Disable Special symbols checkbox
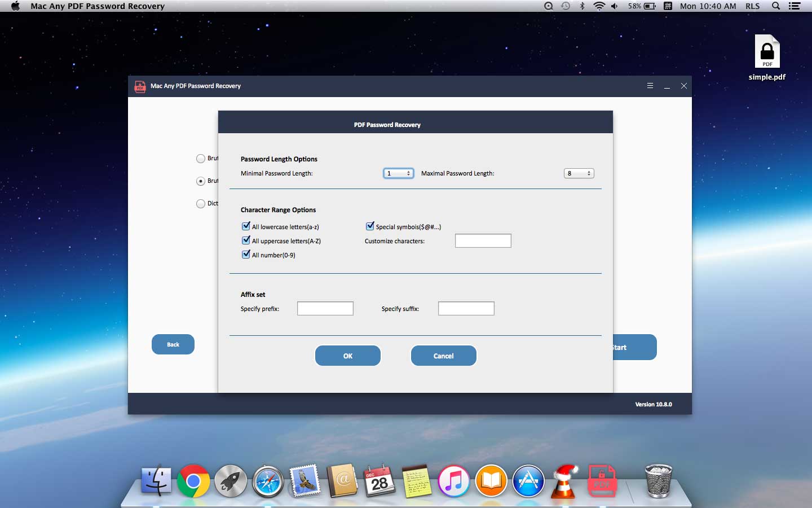This screenshot has height=508, width=812. [370, 226]
